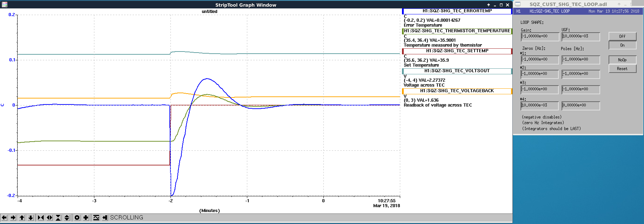Image resolution: width=644 pixels, height=224 pixels.
Task: Click the '(negative disables)' note
Action: (x=542, y=117)
